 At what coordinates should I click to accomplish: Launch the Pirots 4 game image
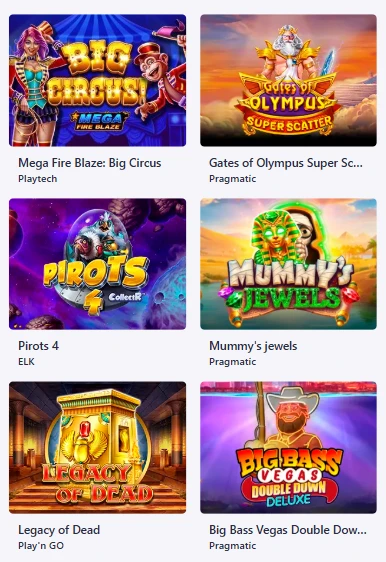[97, 264]
